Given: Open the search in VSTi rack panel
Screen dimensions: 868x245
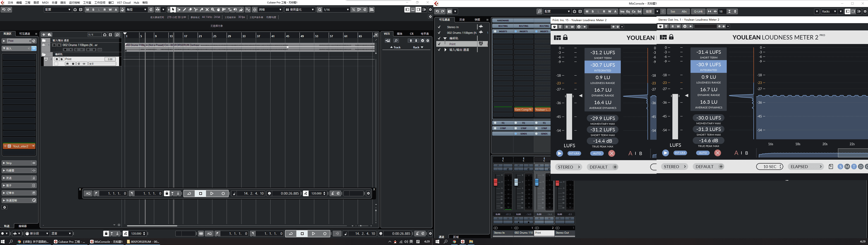Looking at the screenshot, I should pos(396,41).
